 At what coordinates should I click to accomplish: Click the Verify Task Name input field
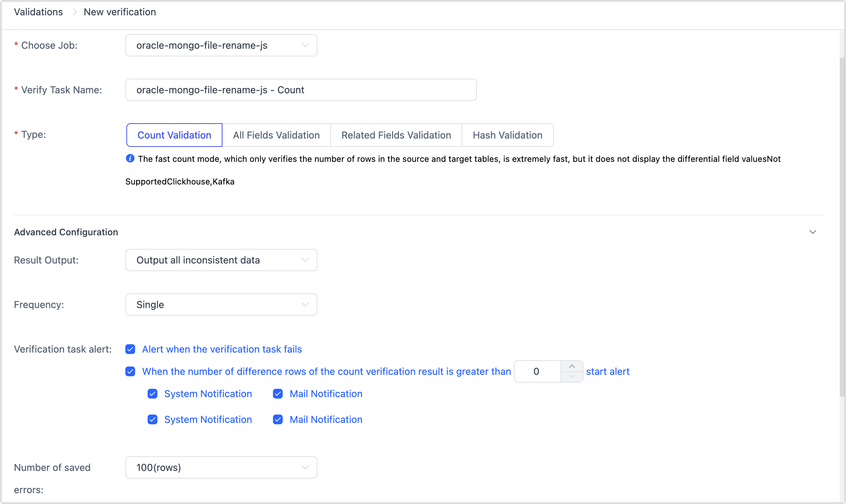tap(301, 90)
